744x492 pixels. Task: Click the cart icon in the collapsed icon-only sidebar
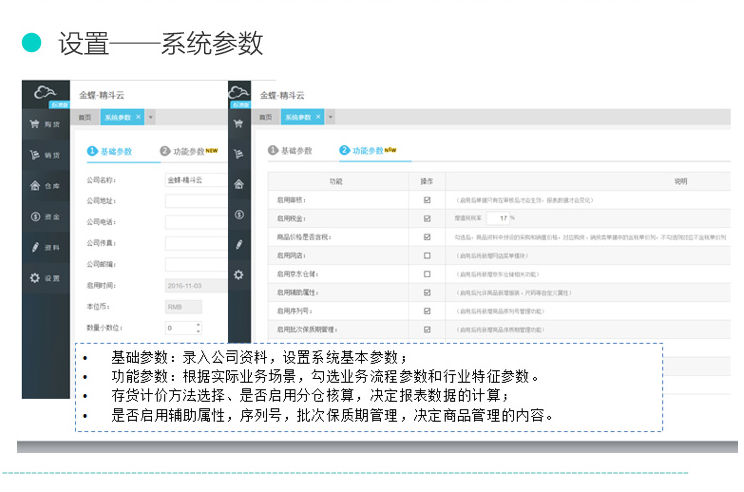239,124
